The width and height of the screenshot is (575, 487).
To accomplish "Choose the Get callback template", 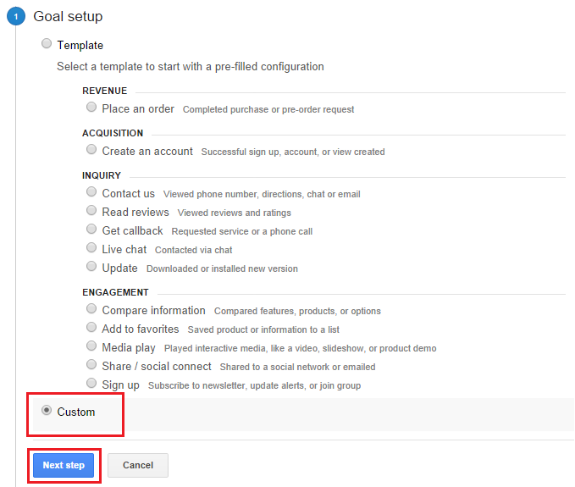I will point(91,229).
